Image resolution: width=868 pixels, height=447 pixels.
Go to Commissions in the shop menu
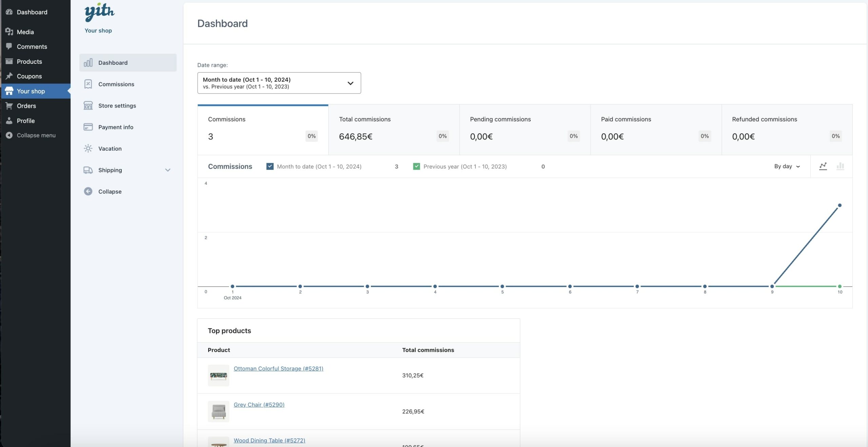coord(128,84)
